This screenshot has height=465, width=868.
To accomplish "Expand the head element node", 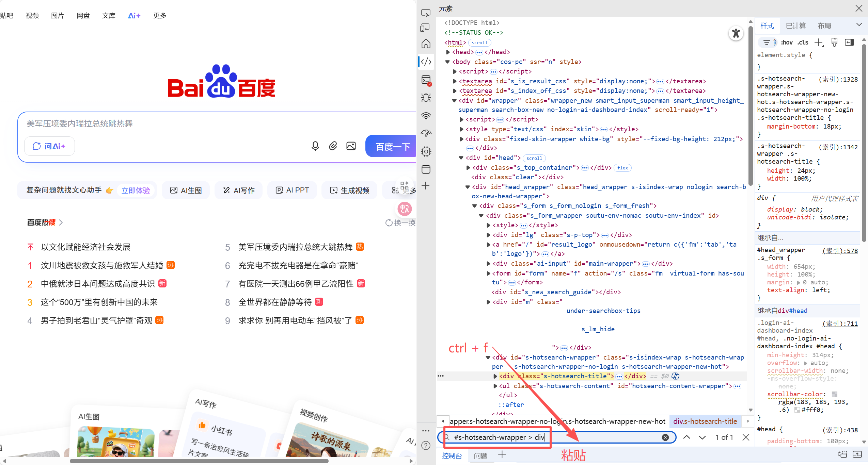I will pos(448,52).
